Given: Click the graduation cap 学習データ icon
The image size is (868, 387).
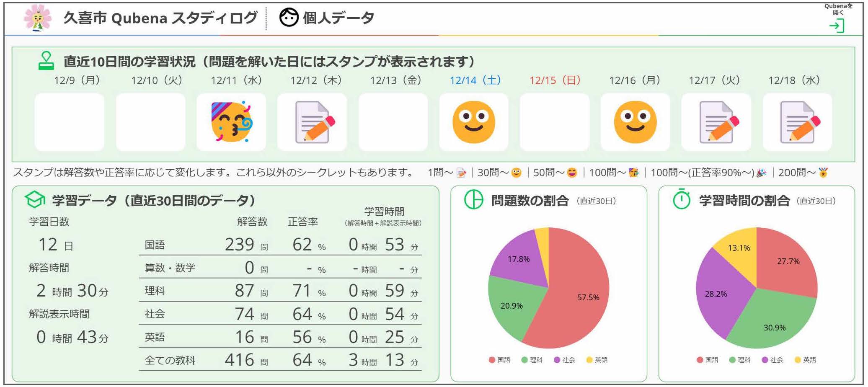Looking at the screenshot, I should click(x=35, y=200).
